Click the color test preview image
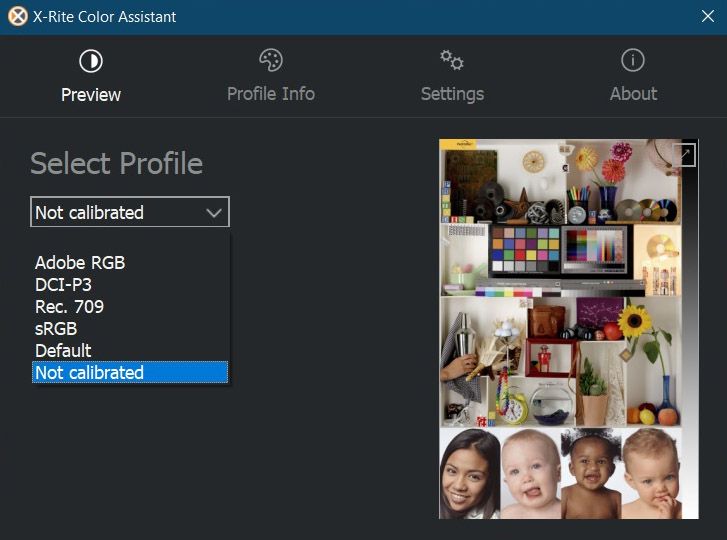This screenshot has width=727, height=540. [x=568, y=330]
